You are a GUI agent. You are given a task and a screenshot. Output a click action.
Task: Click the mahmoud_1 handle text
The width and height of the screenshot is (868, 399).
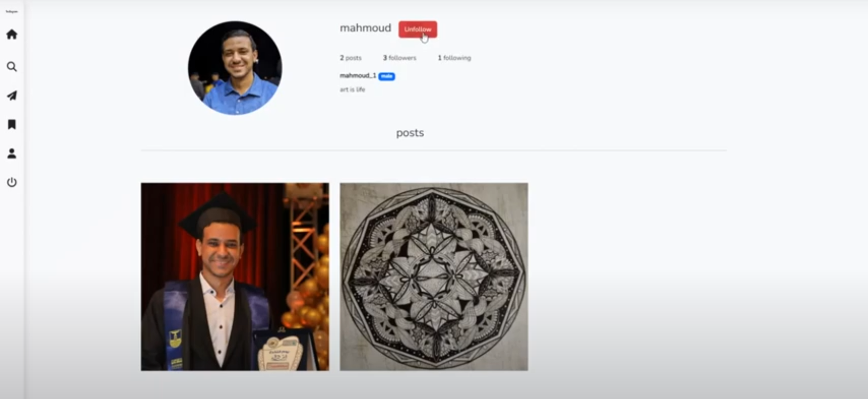point(358,75)
